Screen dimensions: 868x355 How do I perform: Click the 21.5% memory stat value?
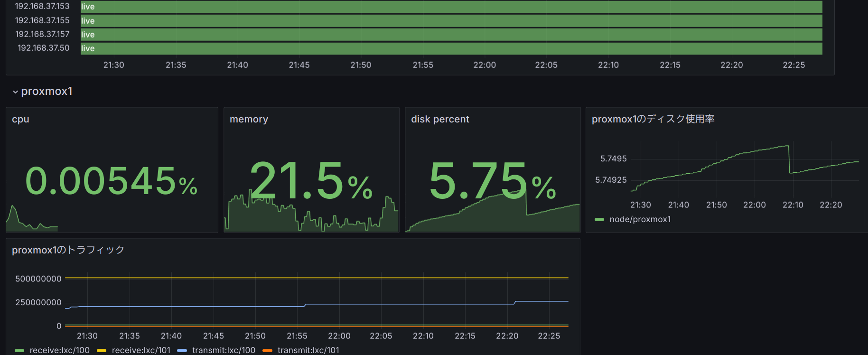click(x=311, y=180)
